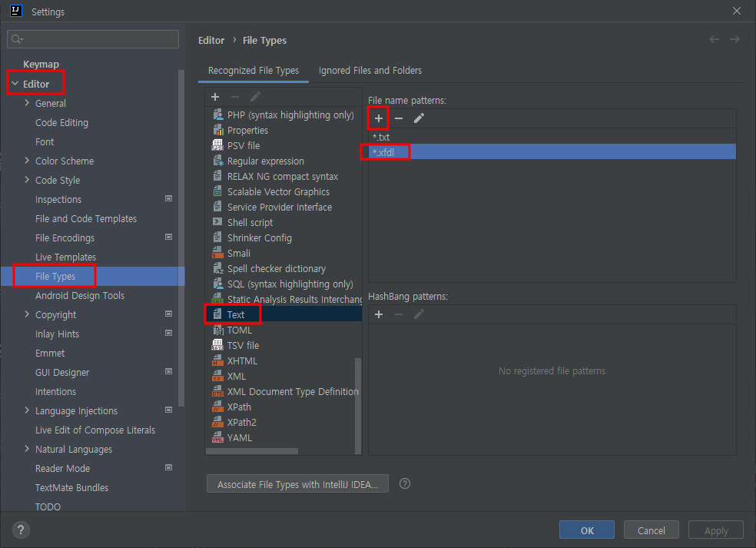Viewport: 756px width, 548px height.
Task: Click the search magnifier icon
Action: click(17, 39)
